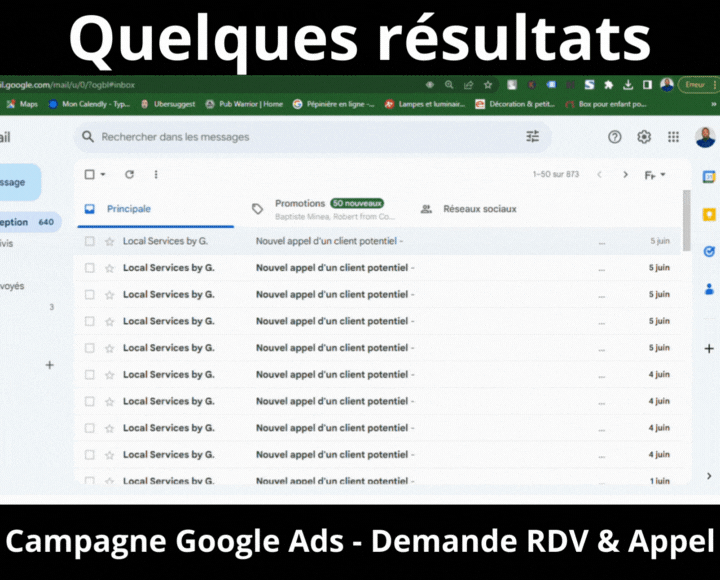This screenshot has height=580, width=720.
Task: Check the third bold 5 juin email
Action: [90, 321]
